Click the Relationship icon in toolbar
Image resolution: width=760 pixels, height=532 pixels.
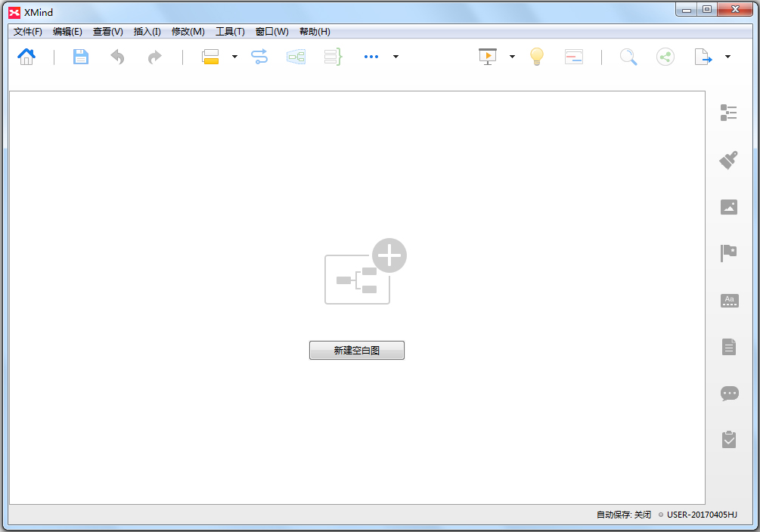pyautogui.click(x=259, y=57)
